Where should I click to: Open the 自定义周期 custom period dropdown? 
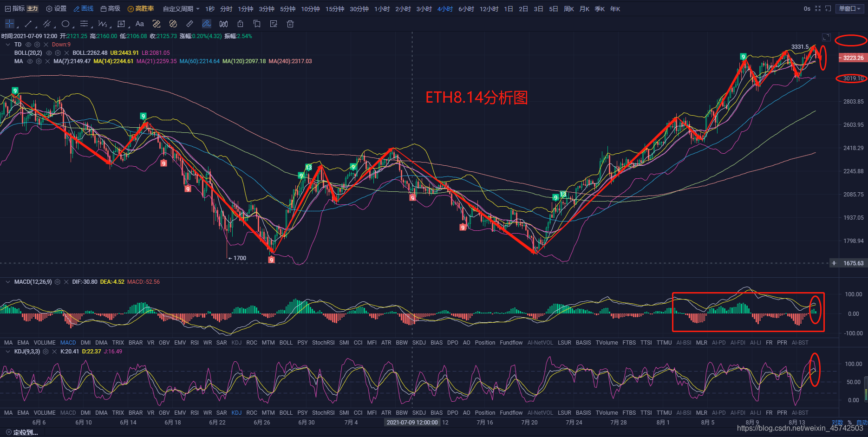pyautogui.click(x=181, y=9)
